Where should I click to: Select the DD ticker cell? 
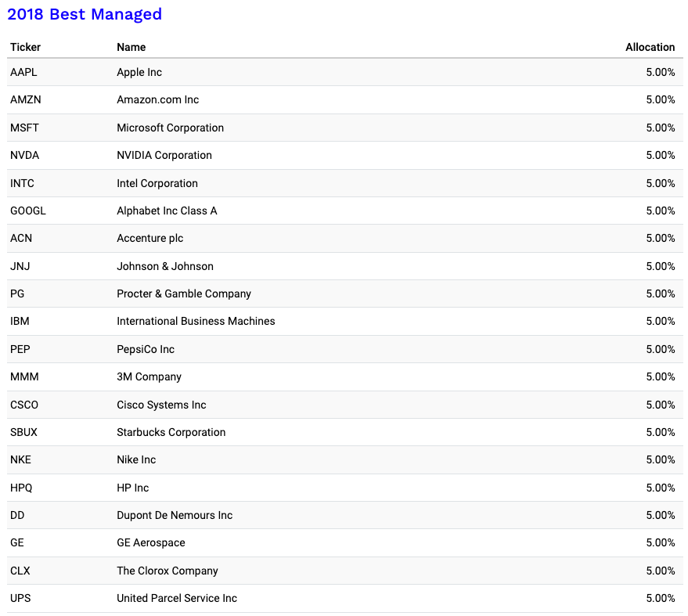click(x=17, y=515)
